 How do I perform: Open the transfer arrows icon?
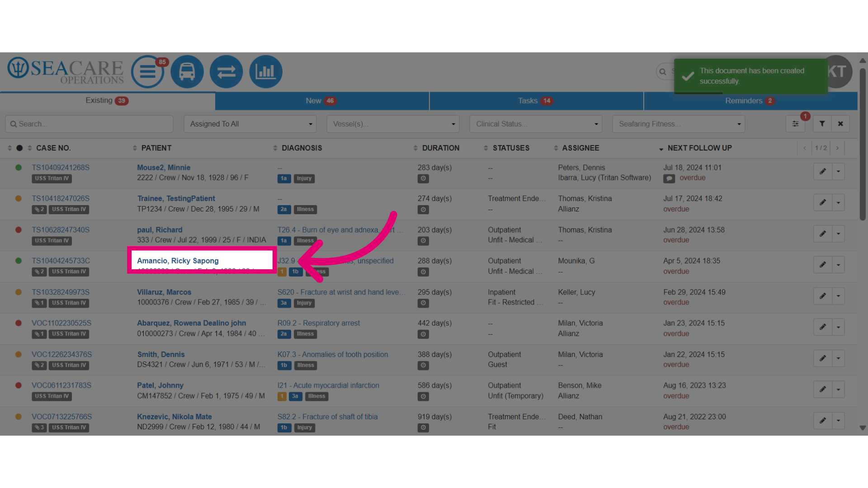coord(226,71)
